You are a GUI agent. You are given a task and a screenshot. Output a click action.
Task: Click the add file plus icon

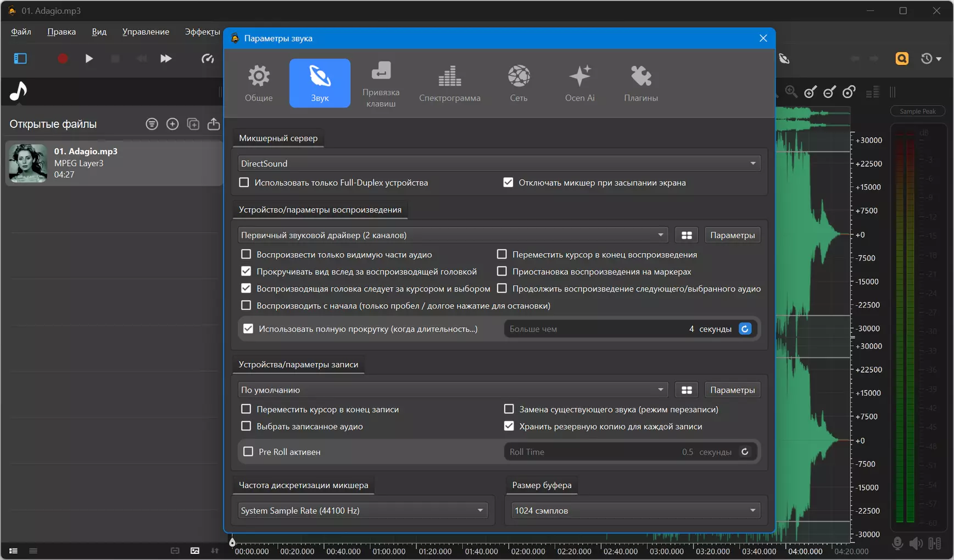[172, 124]
